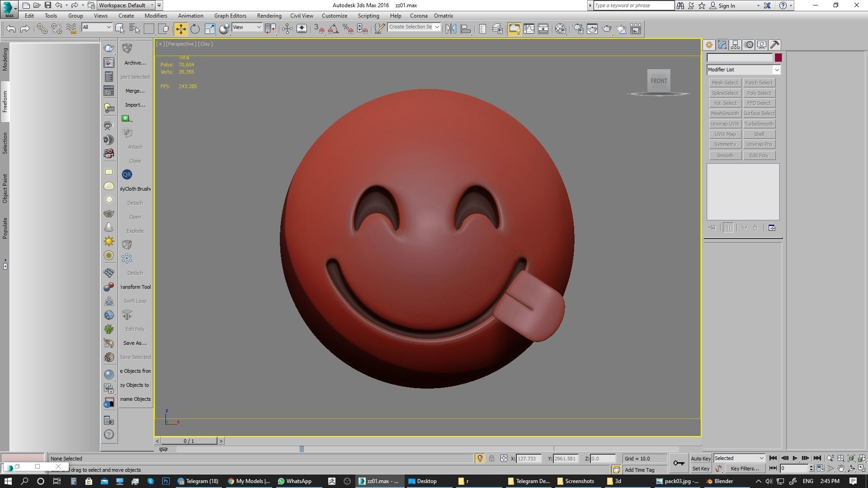Click the Play Animation button
868x488 pixels.
pos(795,458)
